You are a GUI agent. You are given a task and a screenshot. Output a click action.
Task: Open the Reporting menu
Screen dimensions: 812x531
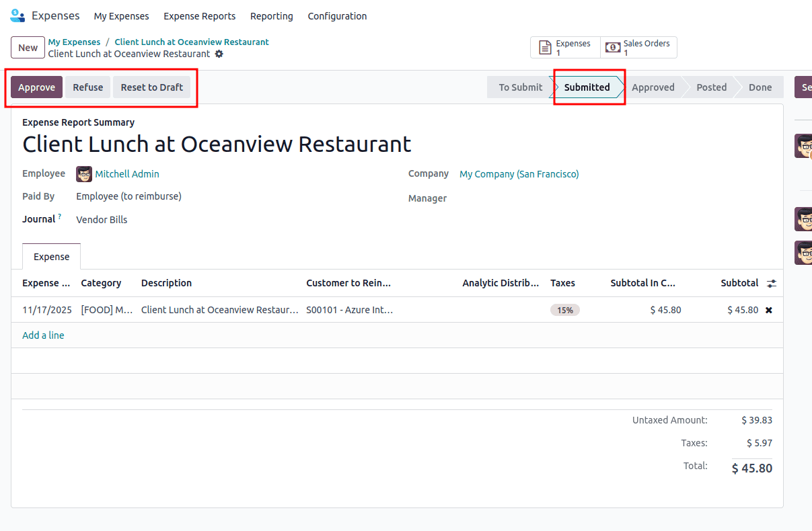[271, 16]
